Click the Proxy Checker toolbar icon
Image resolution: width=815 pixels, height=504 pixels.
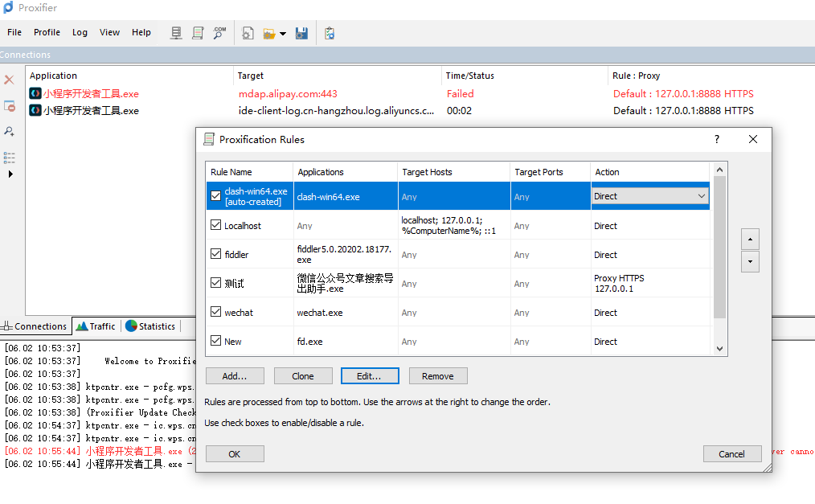(330, 34)
